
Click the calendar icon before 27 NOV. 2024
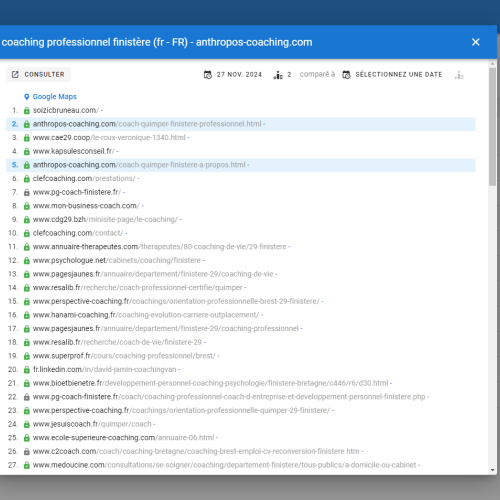coord(208,75)
